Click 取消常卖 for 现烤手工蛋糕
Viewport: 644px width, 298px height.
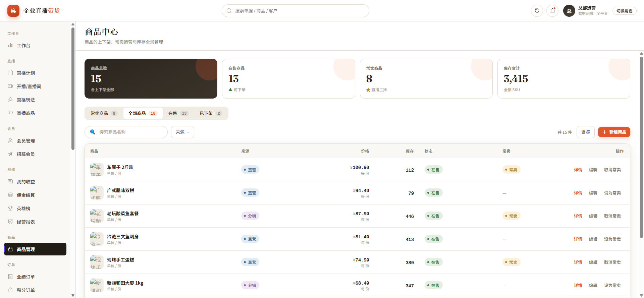(x=612, y=262)
